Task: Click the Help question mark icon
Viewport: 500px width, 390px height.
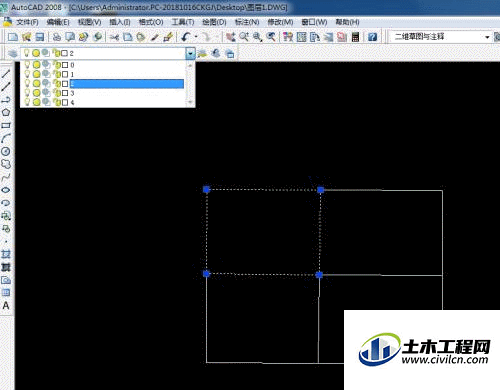Action: [x=372, y=37]
